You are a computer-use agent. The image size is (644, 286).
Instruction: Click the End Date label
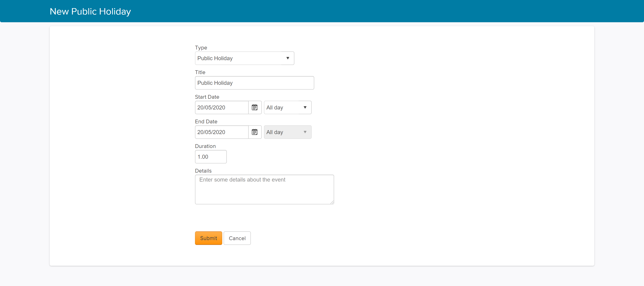(206, 122)
